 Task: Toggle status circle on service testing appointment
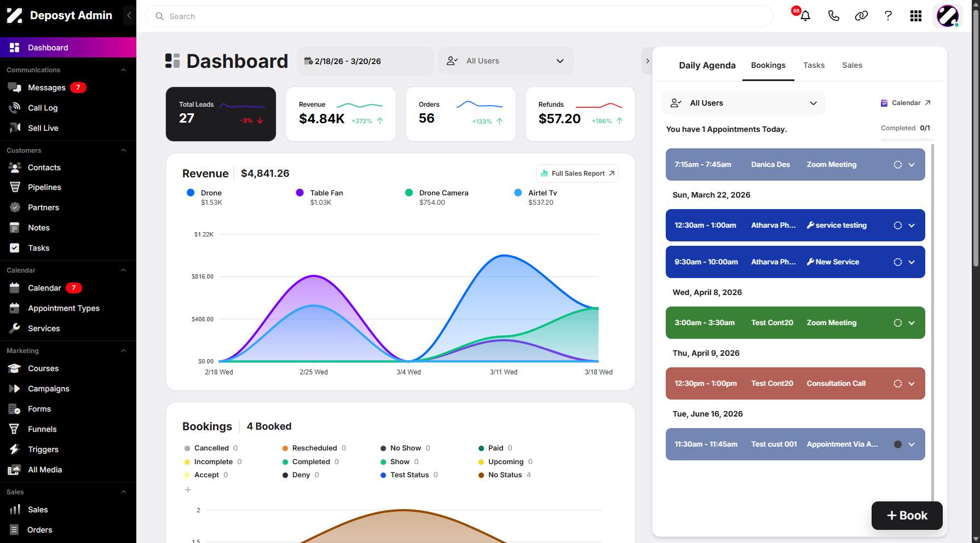click(898, 226)
